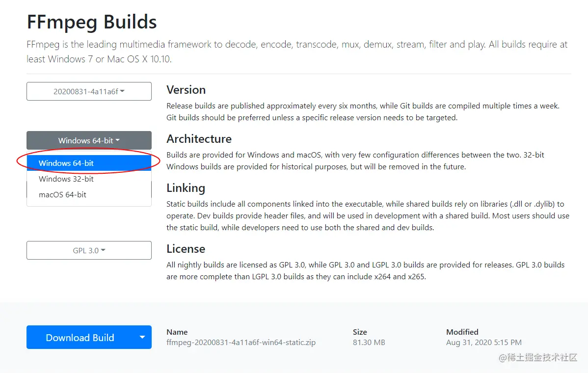Pick macOS 64-bit architecture option
Viewport: 588px width, 373px height.
[x=89, y=194]
